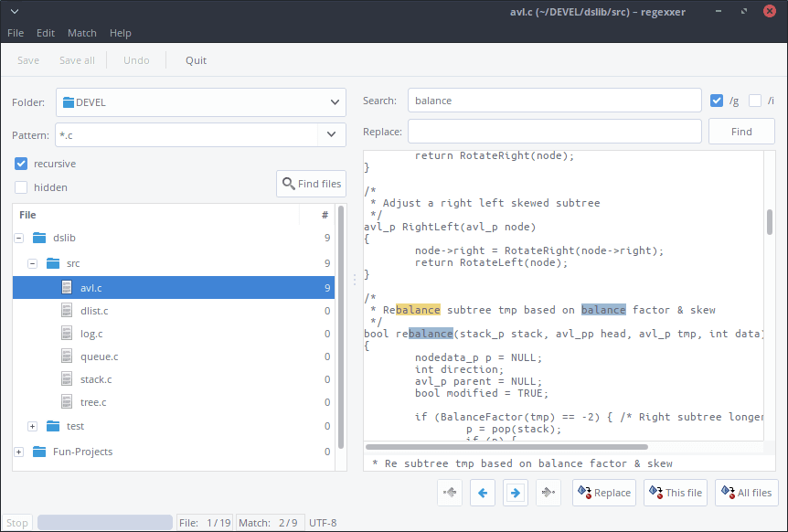Open the Edit menu
788x532 pixels.
(x=45, y=33)
